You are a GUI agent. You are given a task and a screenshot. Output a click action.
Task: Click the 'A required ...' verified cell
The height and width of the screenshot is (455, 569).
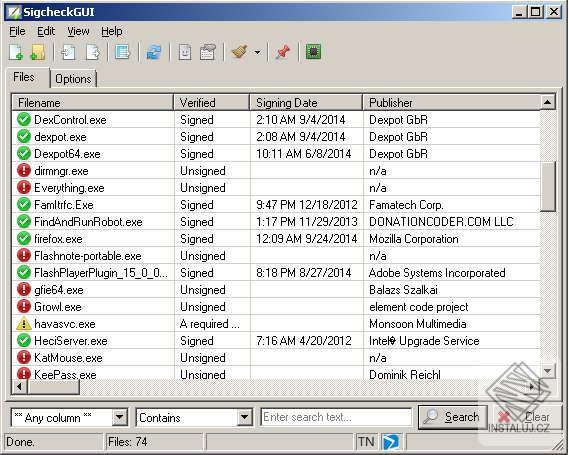click(x=210, y=324)
